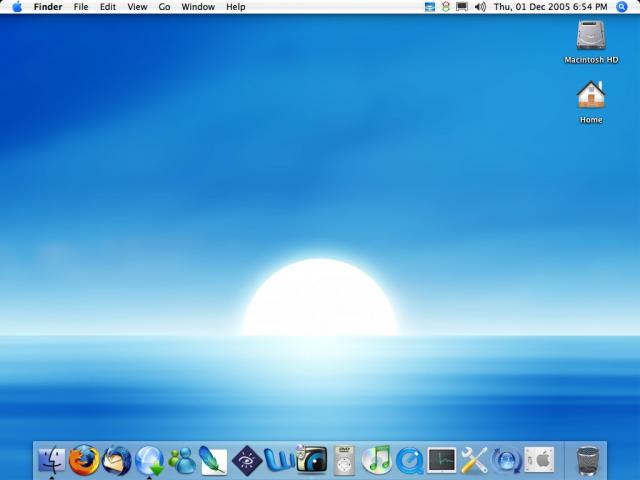This screenshot has width=640, height=480.
Task: Open the Edit menu
Action: pyautogui.click(x=108, y=7)
